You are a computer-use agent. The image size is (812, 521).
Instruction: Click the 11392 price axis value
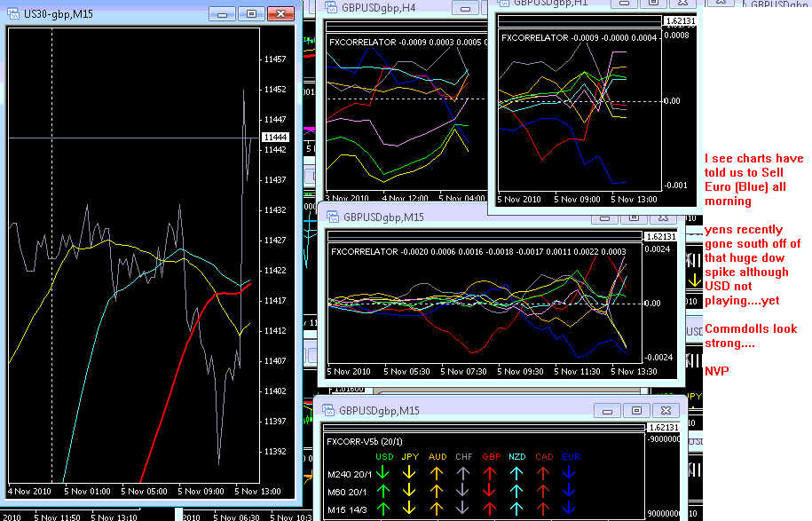click(275, 451)
